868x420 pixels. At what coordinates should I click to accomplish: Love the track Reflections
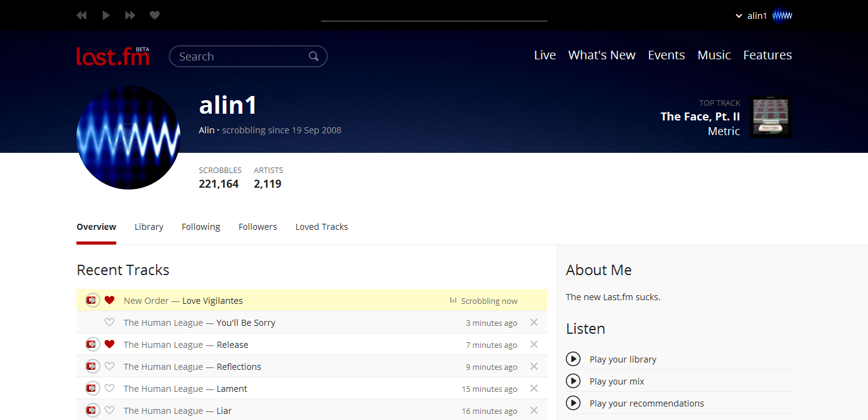tap(109, 366)
